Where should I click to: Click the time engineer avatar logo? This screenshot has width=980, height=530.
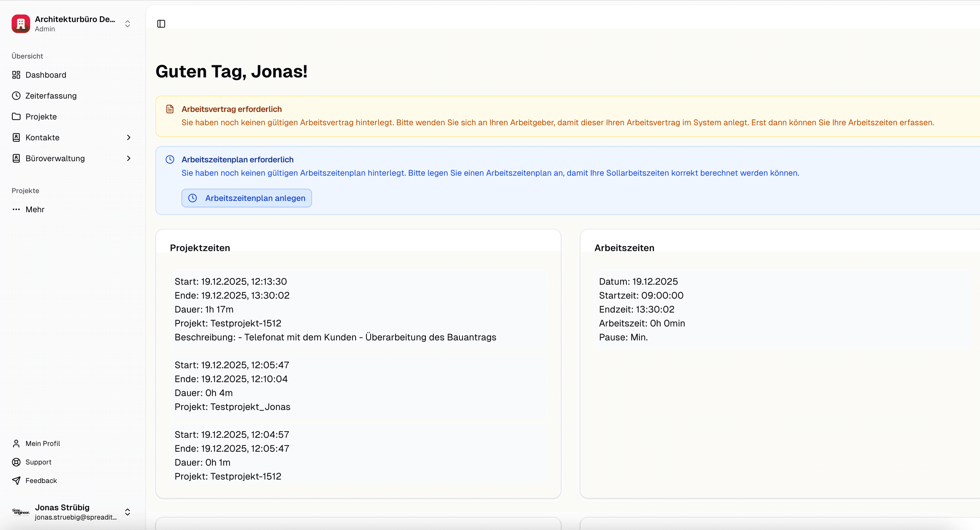pos(21,512)
